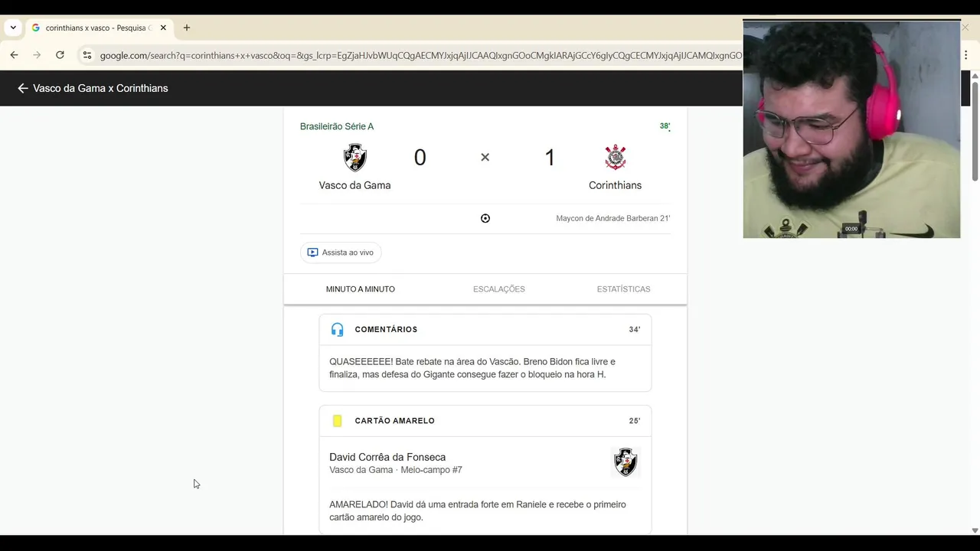Click CARTÃO AMARELO heading at 25'
980x551 pixels.
point(394,421)
